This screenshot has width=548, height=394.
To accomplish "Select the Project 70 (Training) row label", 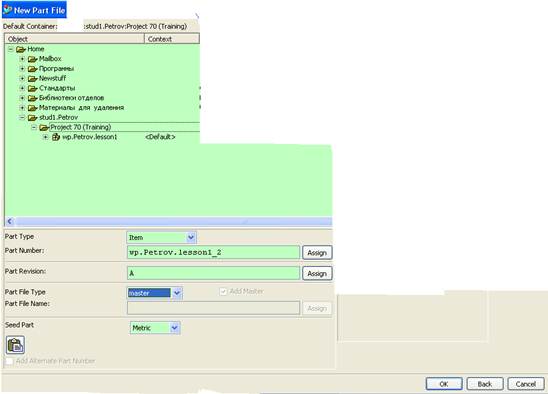I will point(81,127).
